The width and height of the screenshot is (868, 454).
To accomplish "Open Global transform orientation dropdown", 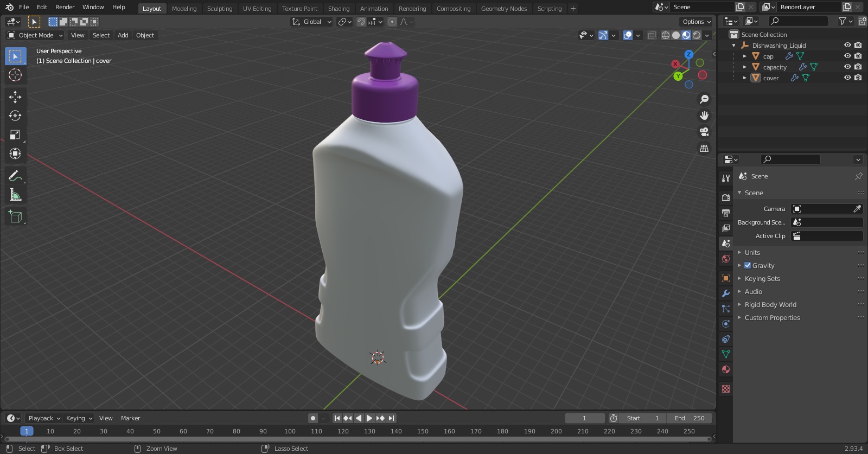I will pos(312,22).
